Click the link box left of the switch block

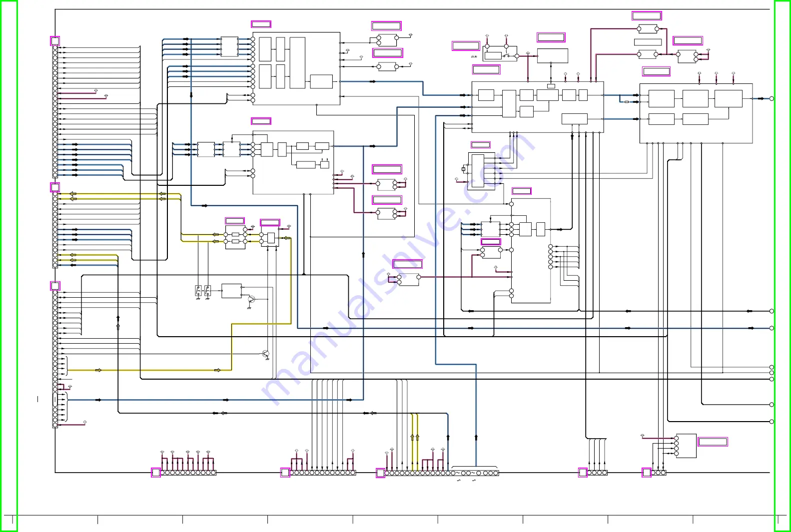click(x=466, y=46)
